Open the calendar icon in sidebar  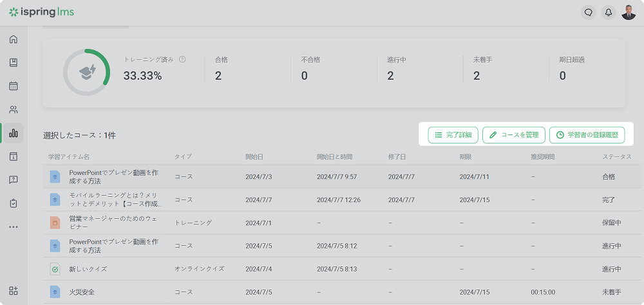(14, 86)
